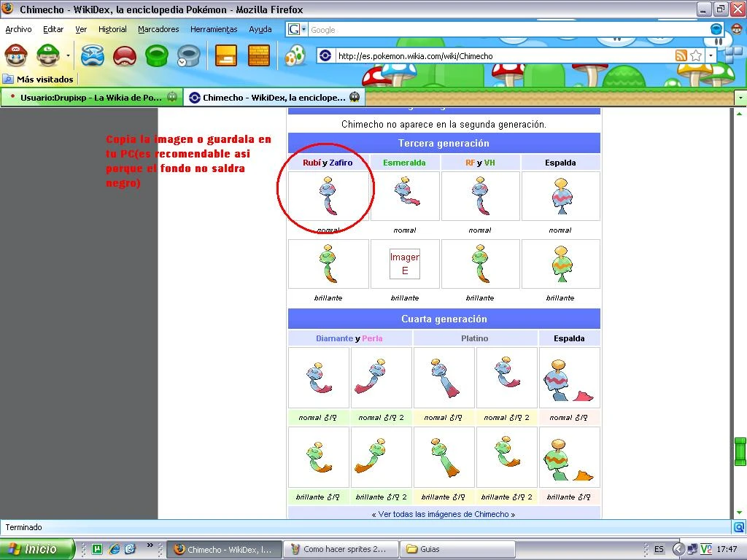Click the broken Imagen E brillante placeholder

[x=405, y=264]
